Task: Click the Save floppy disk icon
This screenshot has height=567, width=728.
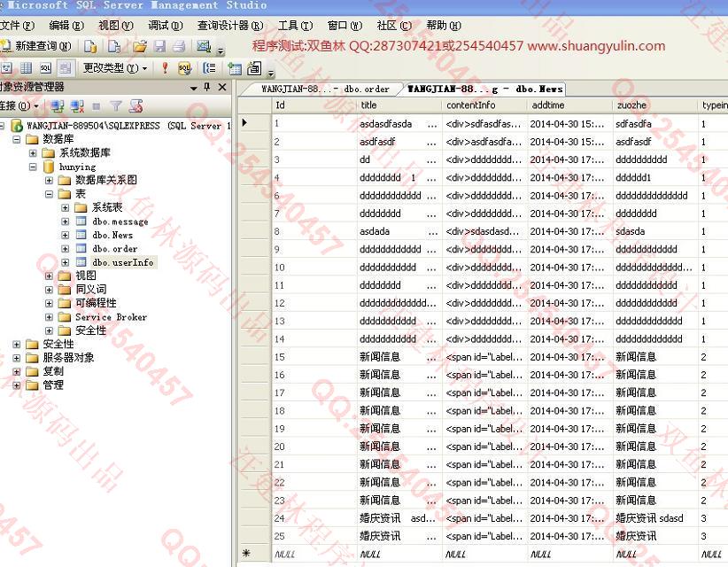Action: 159,46
